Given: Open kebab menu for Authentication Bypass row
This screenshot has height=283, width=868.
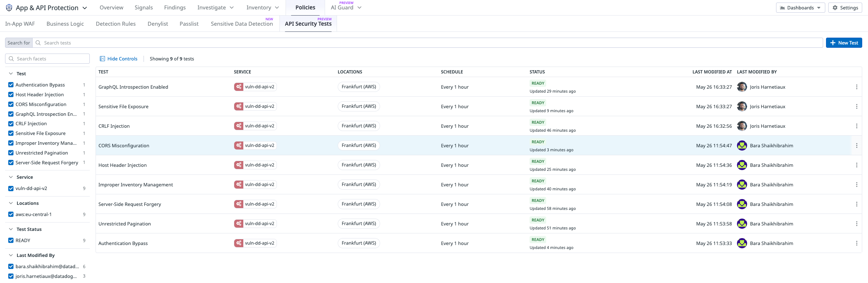Looking at the screenshot, I should (x=856, y=243).
